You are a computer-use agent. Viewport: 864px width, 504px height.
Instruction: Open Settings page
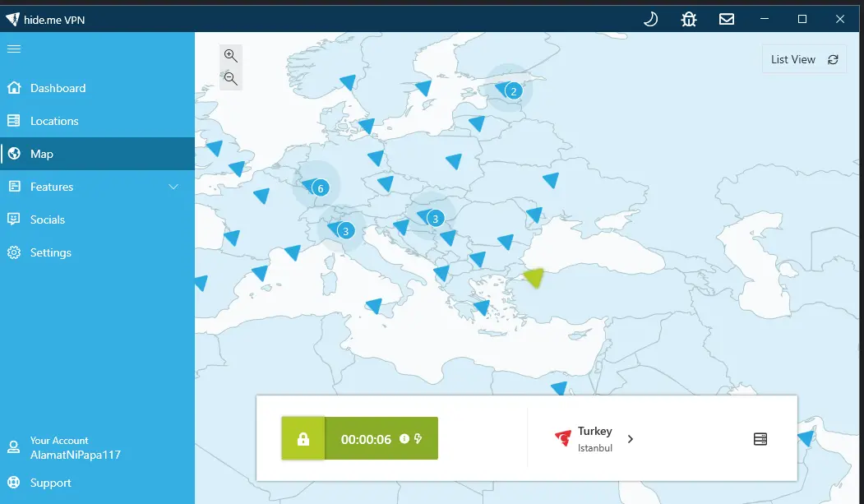(97, 252)
